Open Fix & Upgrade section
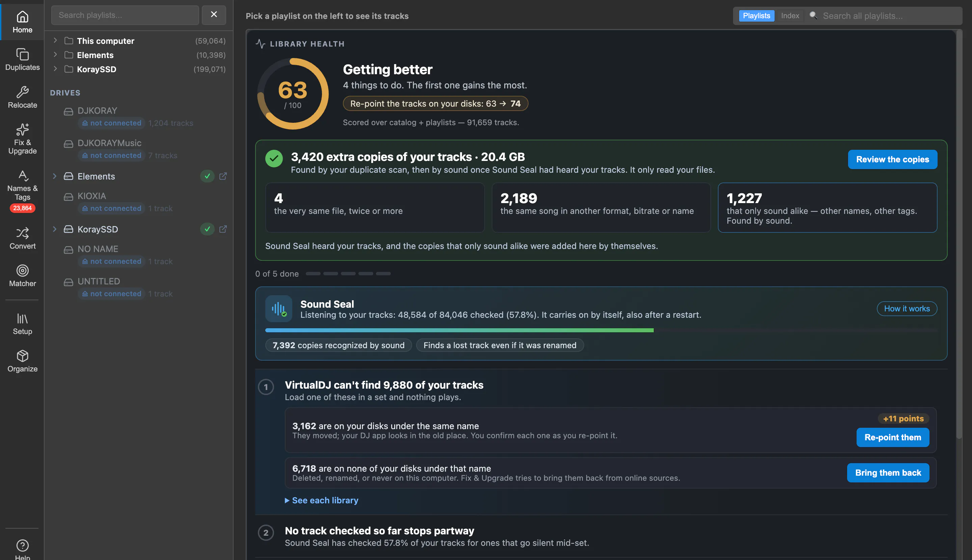This screenshot has width=972, height=560. (x=22, y=139)
